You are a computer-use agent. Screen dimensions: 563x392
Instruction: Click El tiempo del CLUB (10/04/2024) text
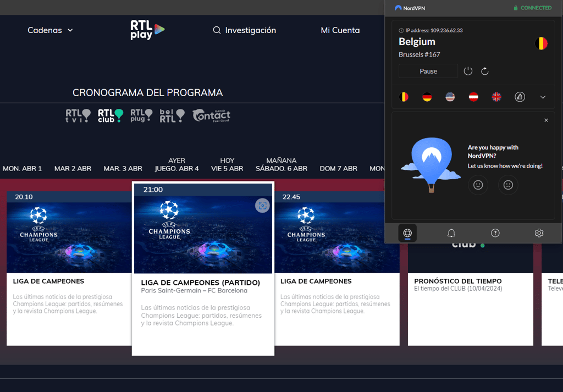tap(458, 289)
